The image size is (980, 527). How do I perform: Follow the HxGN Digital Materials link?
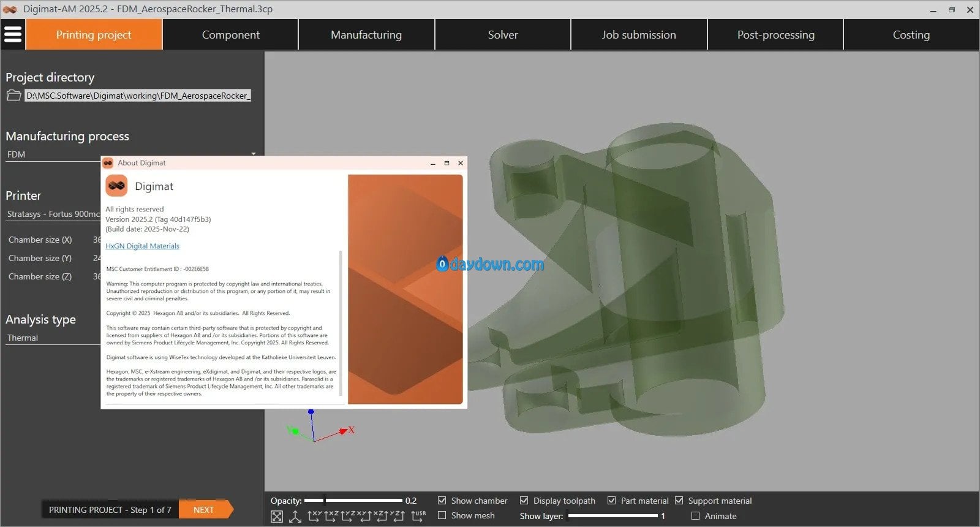click(142, 246)
